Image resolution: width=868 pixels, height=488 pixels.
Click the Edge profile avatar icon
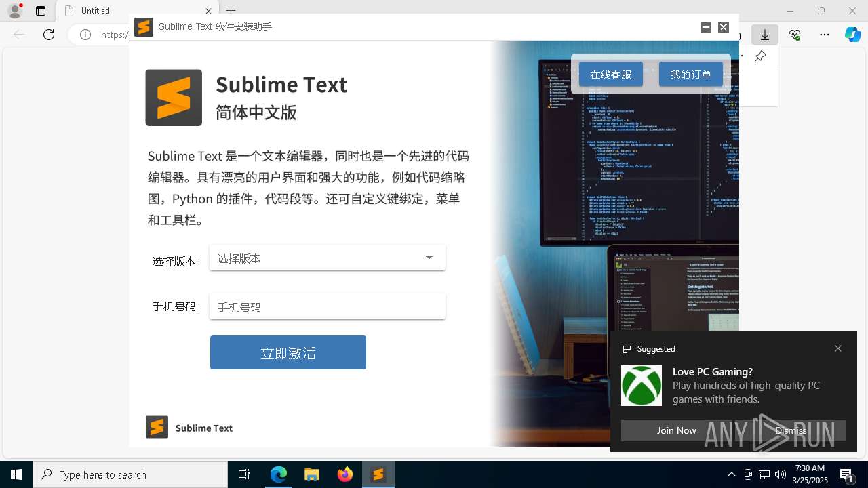coord(15,11)
